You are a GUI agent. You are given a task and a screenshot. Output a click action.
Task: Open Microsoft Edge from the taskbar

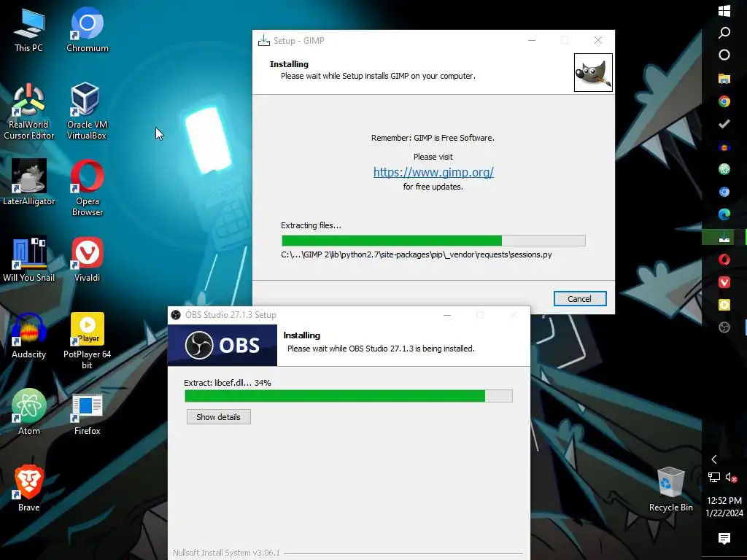pyautogui.click(x=724, y=214)
